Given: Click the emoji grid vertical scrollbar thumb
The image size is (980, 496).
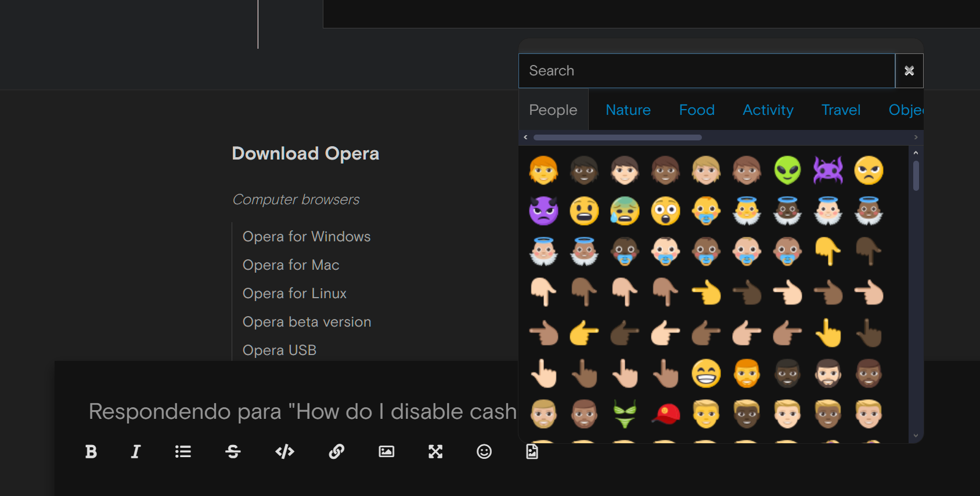Looking at the screenshot, I should coord(916,176).
